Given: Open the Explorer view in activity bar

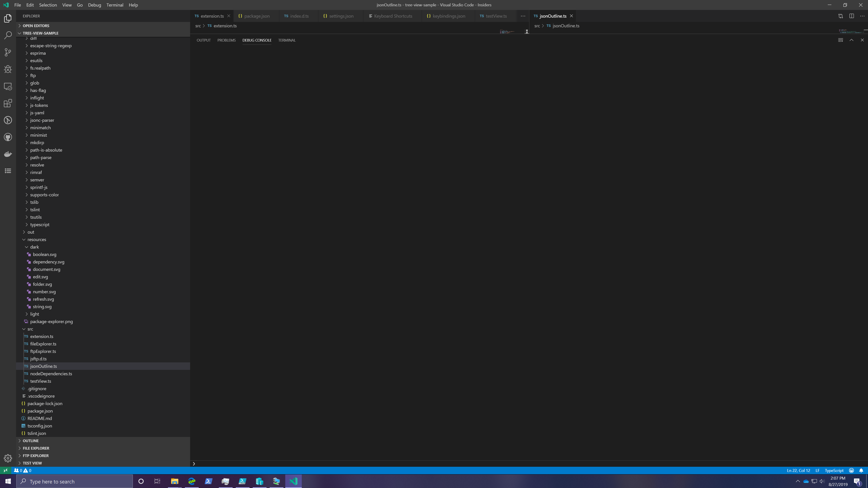Looking at the screenshot, I should [x=8, y=19].
